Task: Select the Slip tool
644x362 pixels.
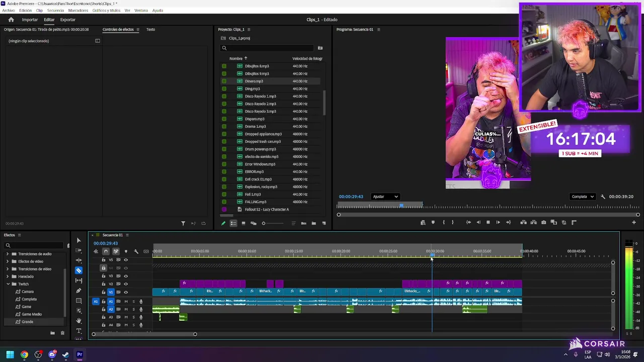Action: click(x=78, y=281)
